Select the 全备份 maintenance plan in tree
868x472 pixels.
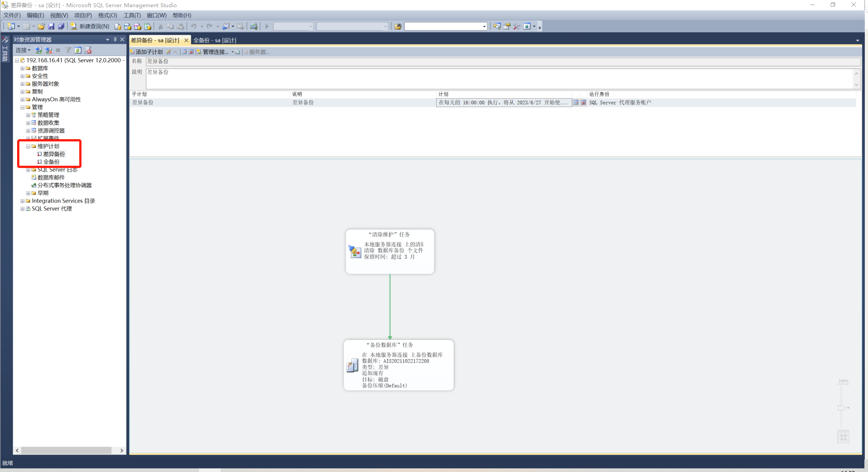click(51, 162)
